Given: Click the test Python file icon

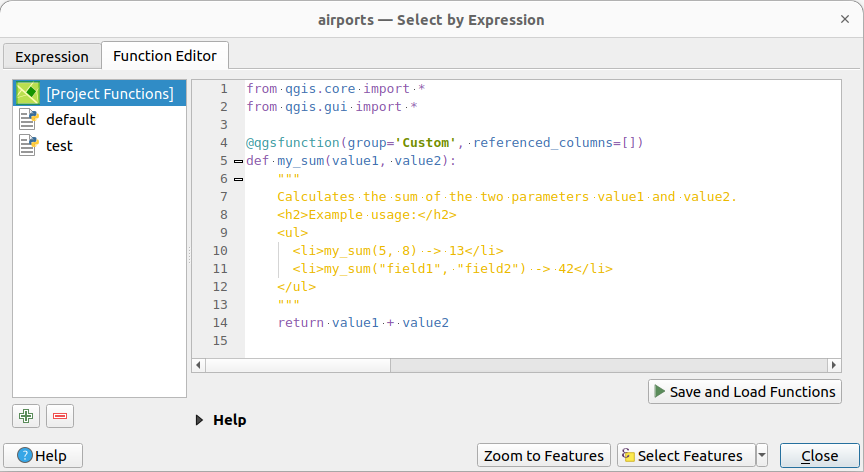Looking at the screenshot, I should tap(28, 146).
